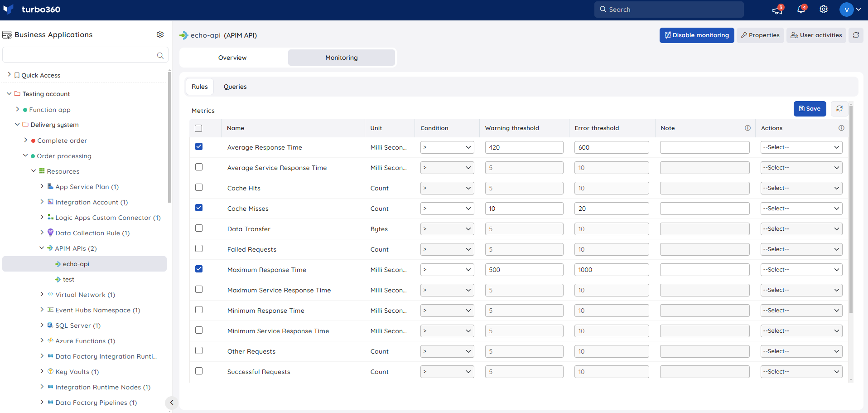Click the metrics table vertical scrollbar

pyautogui.click(x=851, y=209)
